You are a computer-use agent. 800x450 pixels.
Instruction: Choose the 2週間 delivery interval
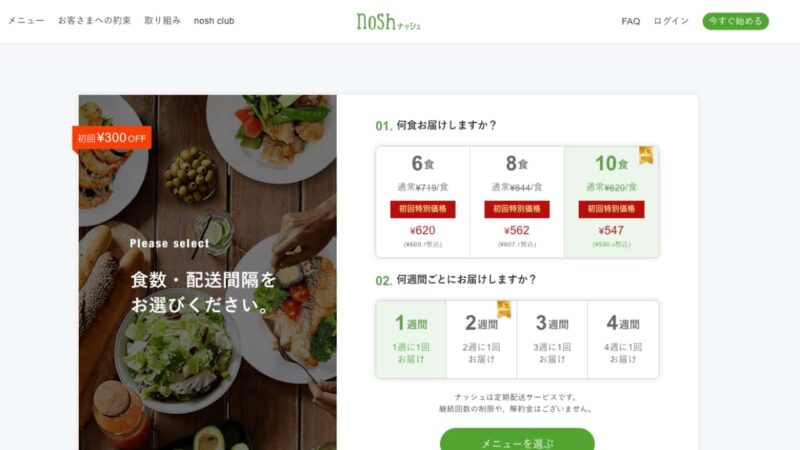(481, 339)
